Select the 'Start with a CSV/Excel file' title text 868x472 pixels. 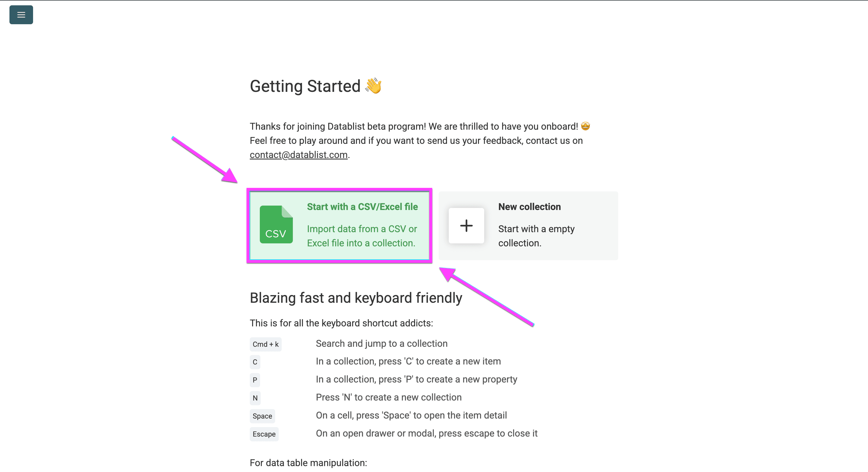362,206
